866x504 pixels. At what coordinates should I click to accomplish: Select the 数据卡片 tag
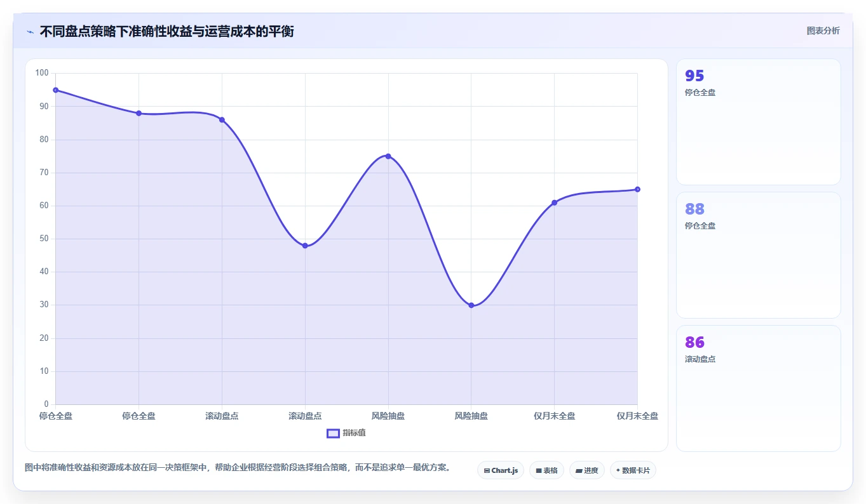pyautogui.click(x=633, y=470)
